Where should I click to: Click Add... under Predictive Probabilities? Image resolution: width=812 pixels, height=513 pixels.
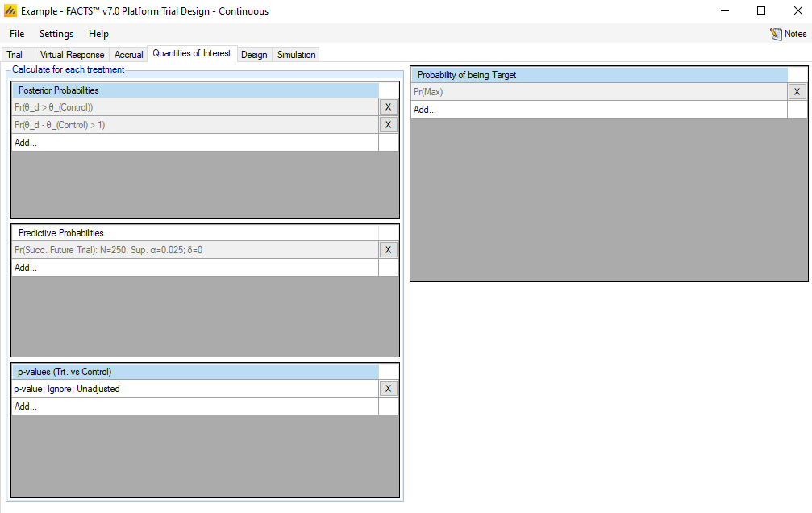[x=26, y=268]
